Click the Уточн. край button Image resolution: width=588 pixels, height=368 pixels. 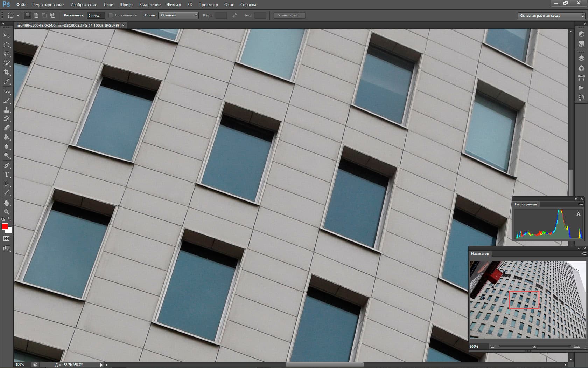tap(289, 15)
